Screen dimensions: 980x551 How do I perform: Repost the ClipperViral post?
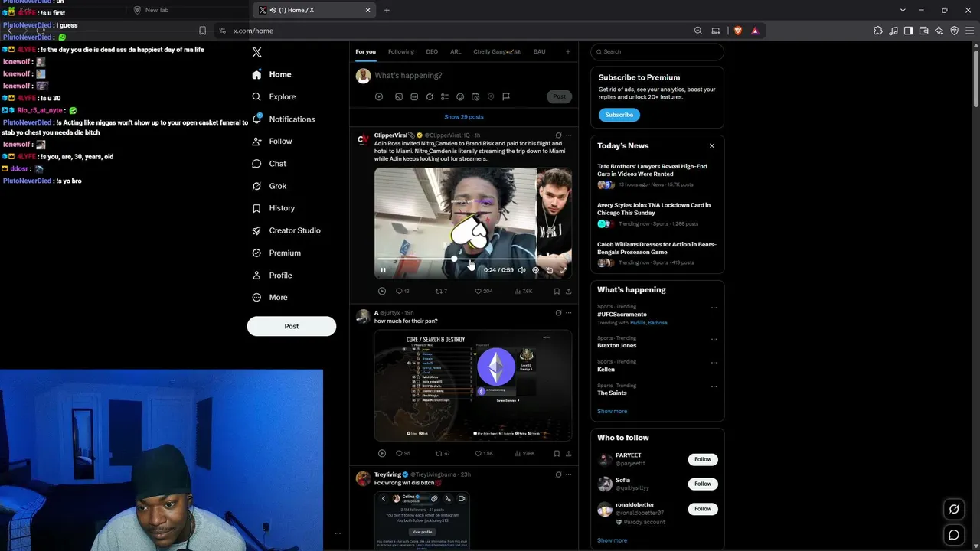(441, 292)
